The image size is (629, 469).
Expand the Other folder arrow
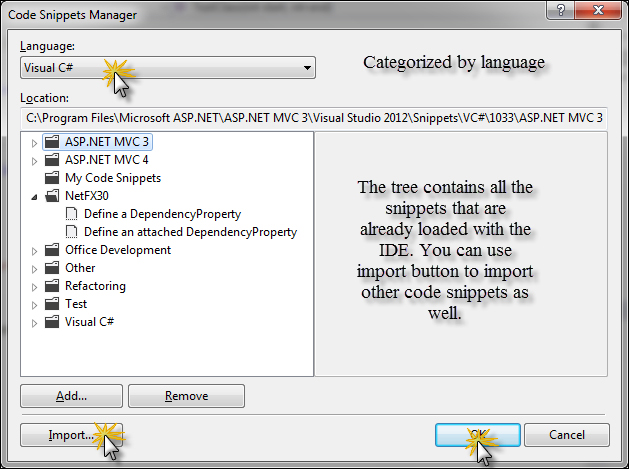34,269
